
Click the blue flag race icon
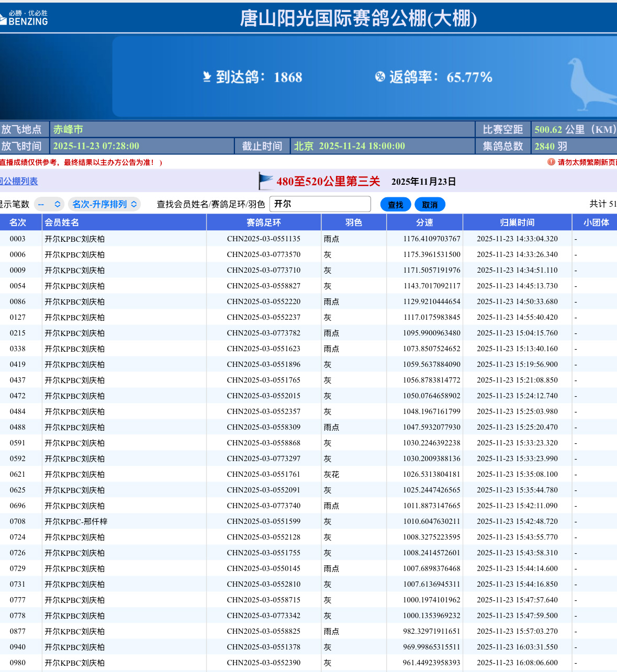click(266, 181)
